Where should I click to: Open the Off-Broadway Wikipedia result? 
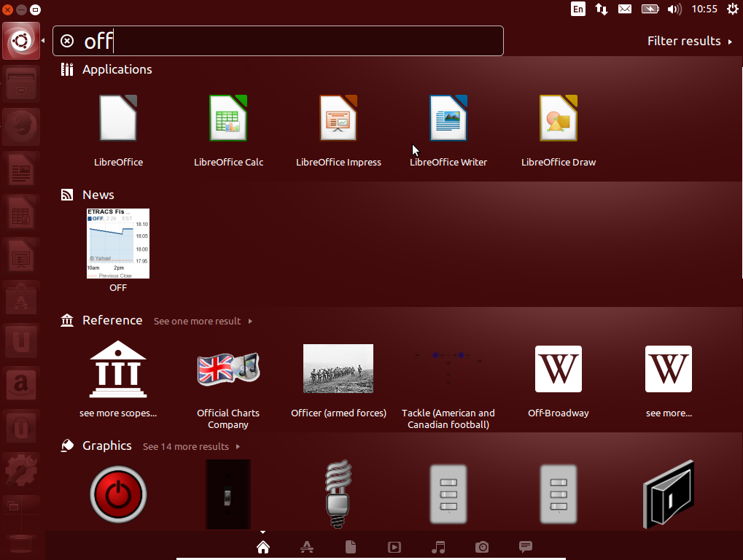click(559, 369)
